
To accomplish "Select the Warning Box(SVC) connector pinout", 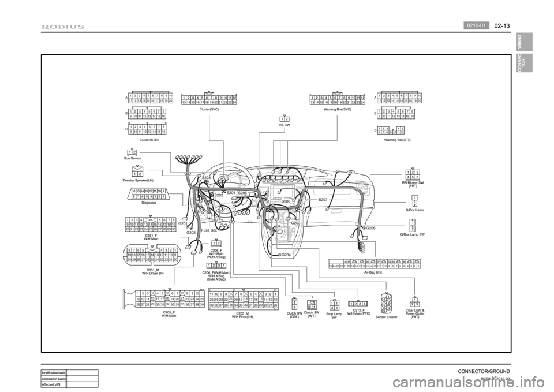I will [337, 100].
